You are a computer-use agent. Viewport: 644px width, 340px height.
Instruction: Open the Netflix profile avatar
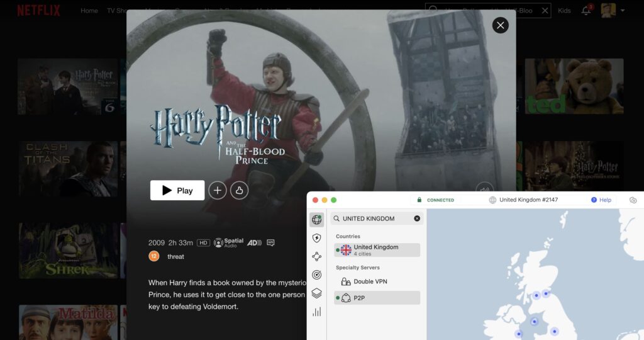tap(608, 10)
